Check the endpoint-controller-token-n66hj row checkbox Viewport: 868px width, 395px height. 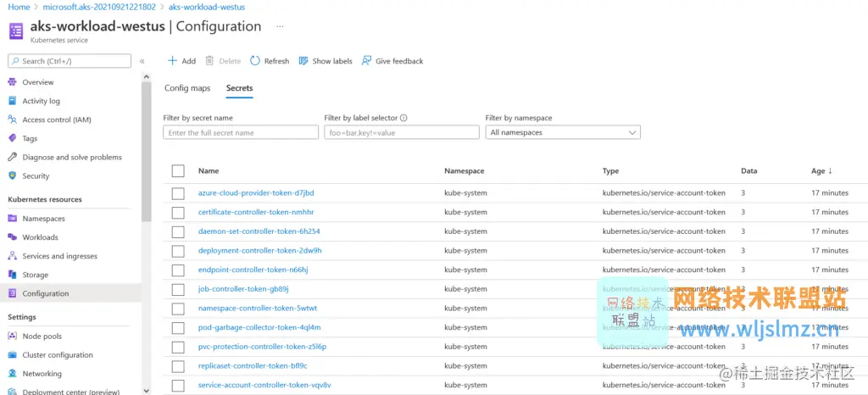tap(178, 270)
